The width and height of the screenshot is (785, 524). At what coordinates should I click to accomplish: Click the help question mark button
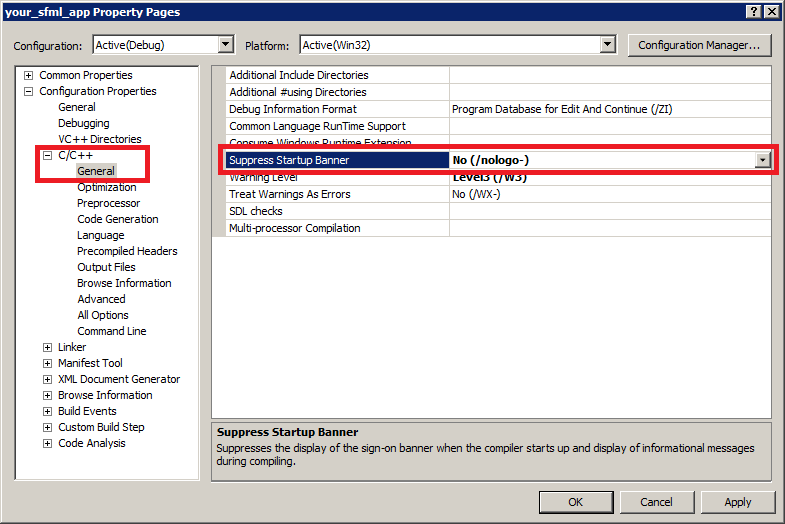(753, 11)
